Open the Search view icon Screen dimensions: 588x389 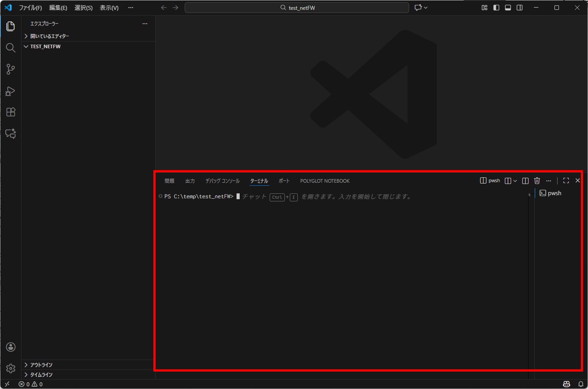tap(11, 48)
